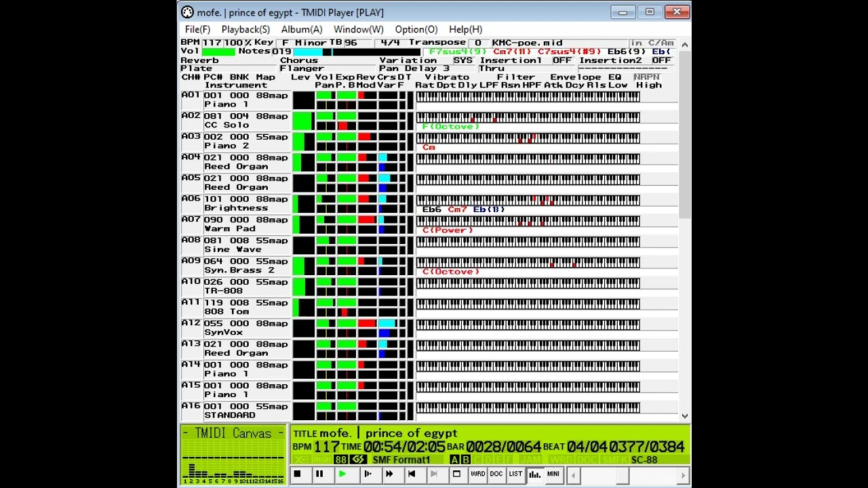Viewport: 868px width, 488px height.
Task: Open the Album(A) menu
Action: tap(302, 29)
